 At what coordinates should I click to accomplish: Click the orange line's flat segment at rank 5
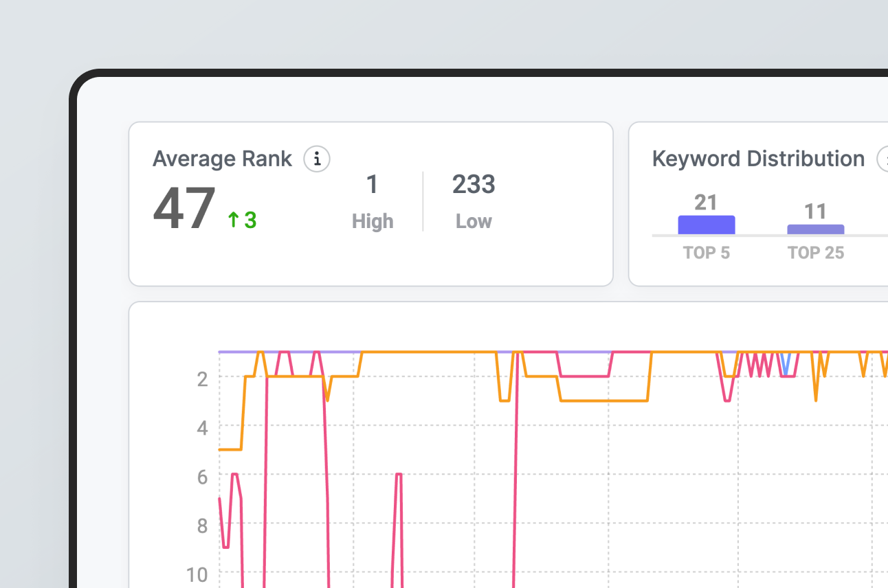coord(230,449)
